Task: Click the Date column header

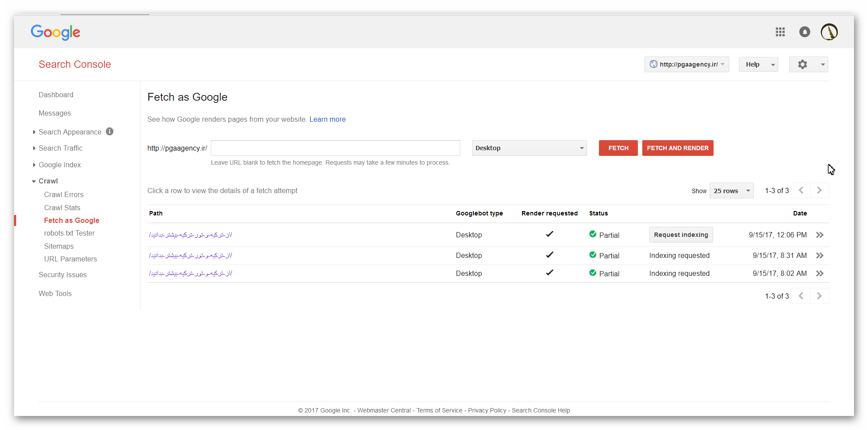Action: pos(800,214)
